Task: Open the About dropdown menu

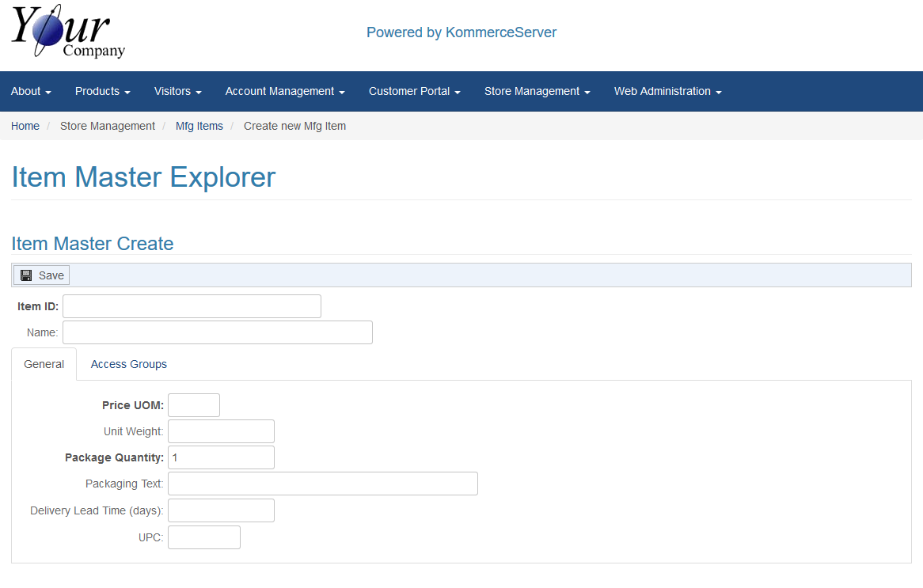Action: pos(31,92)
